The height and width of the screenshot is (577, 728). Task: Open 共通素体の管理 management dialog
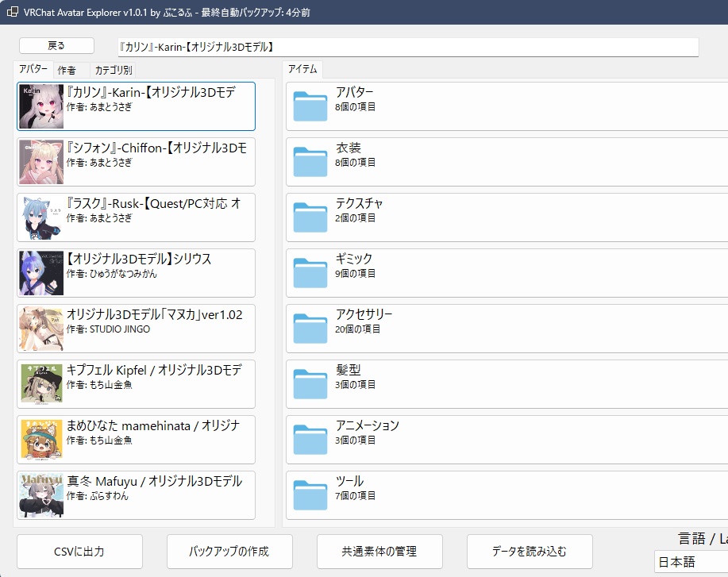pos(379,552)
